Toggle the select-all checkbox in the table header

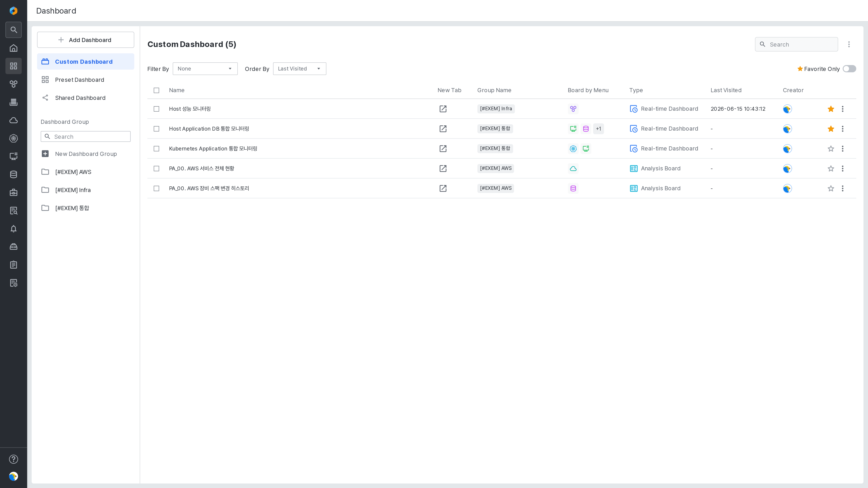click(156, 90)
